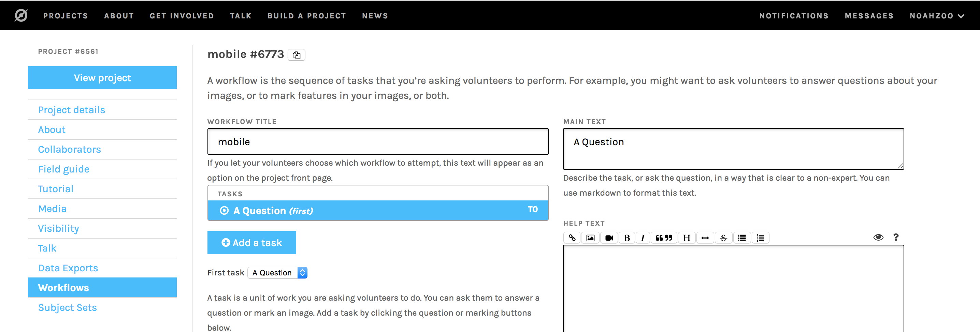Expand the NOAHZOO account menu
Image resolution: width=980 pixels, height=332 pixels.
(x=937, y=16)
